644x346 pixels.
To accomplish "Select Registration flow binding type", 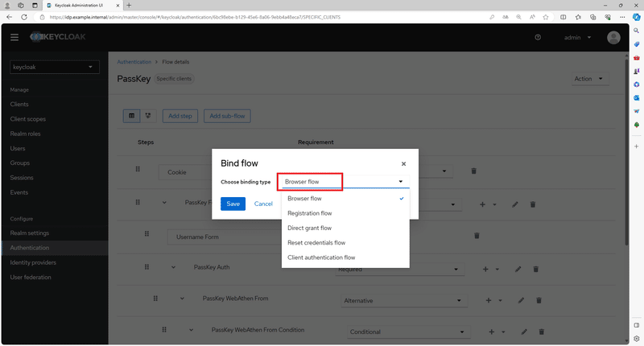I will coord(345,213).
